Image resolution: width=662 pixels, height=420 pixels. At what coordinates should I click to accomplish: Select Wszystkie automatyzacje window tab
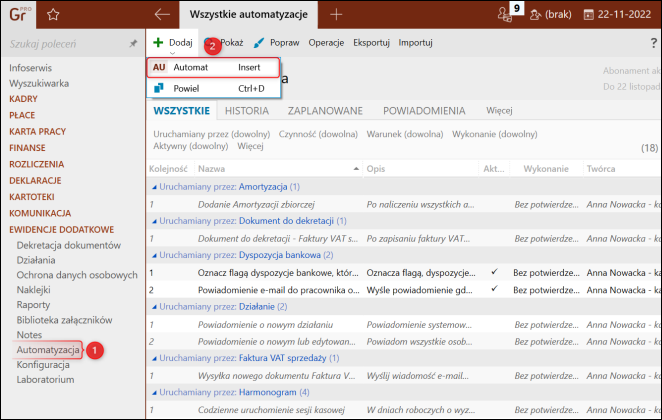[248, 15]
